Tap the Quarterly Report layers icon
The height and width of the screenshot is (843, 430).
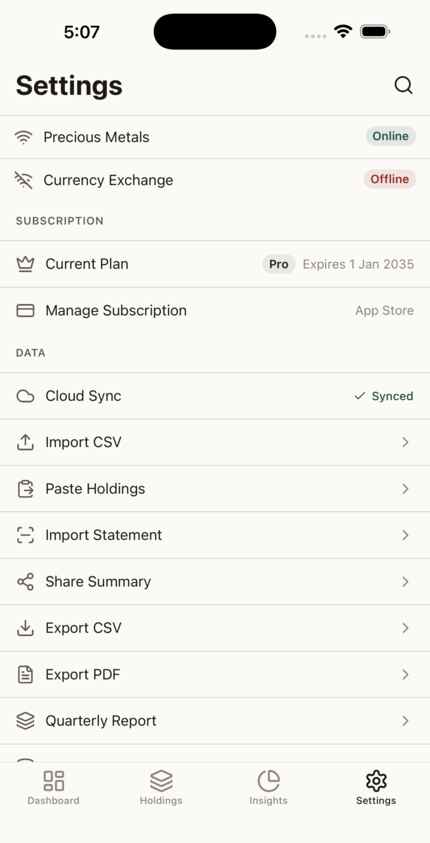pos(25,721)
